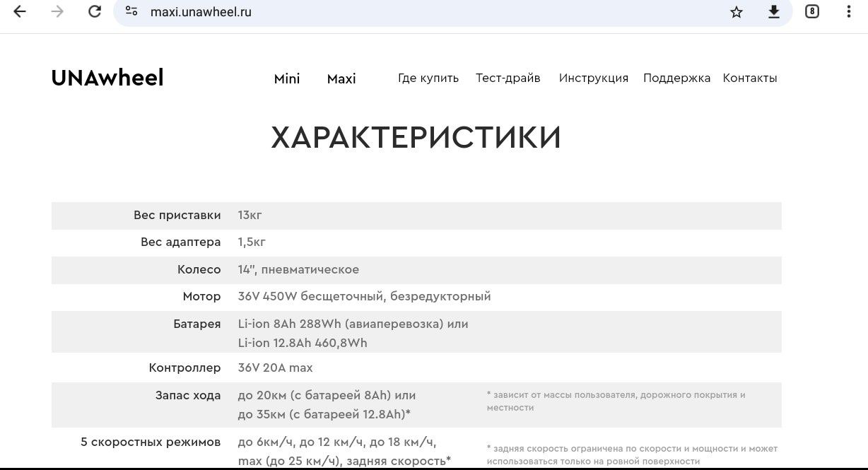Open the downloads icon
Screen dimensions: 868x470
[774, 12]
